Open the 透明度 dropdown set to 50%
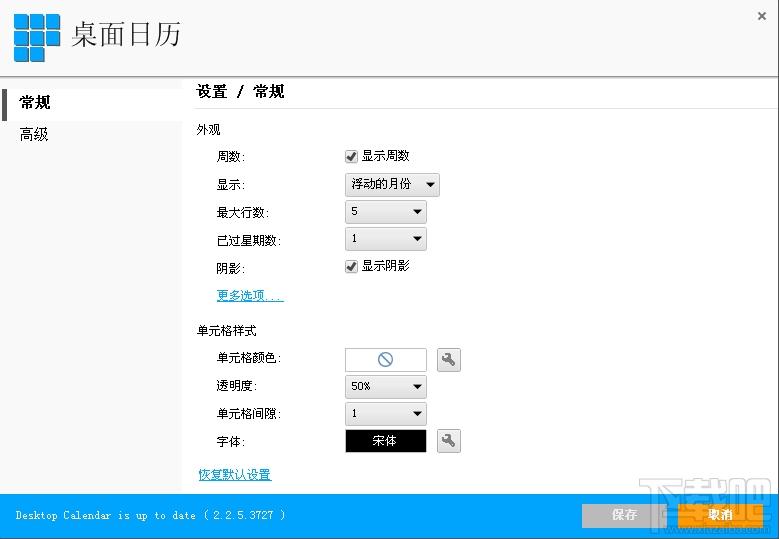This screenshot has width=779, height=539. coord(386,386)
